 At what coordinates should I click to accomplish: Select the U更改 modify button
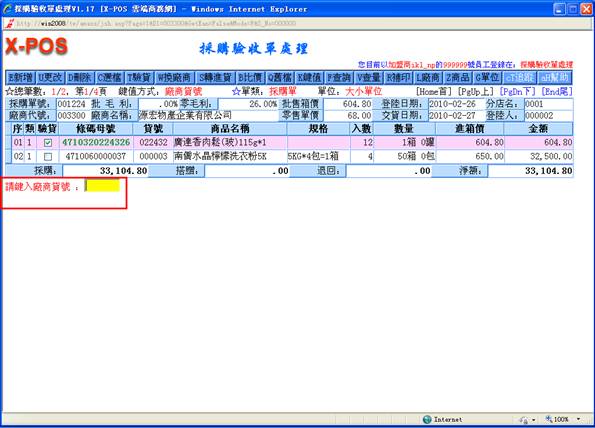(x=50, y=78)
